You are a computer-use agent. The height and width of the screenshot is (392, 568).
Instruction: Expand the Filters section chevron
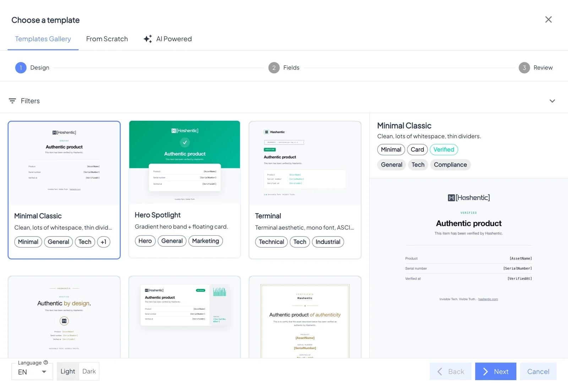click(552, 101)
